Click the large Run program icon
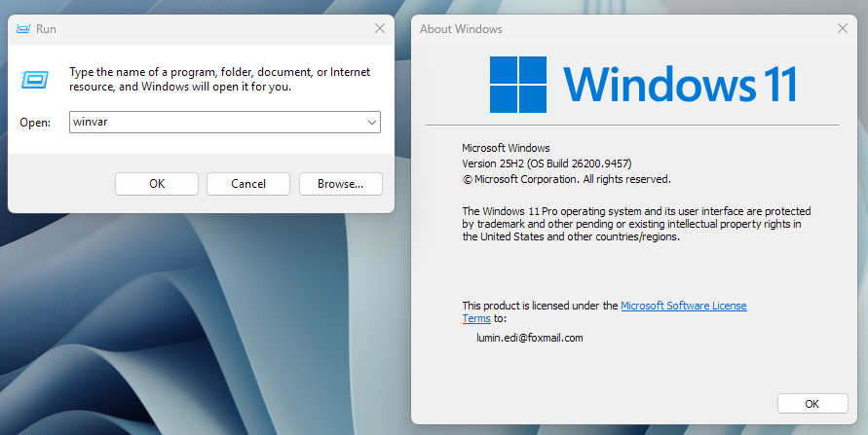 click(x=34, y=80)
